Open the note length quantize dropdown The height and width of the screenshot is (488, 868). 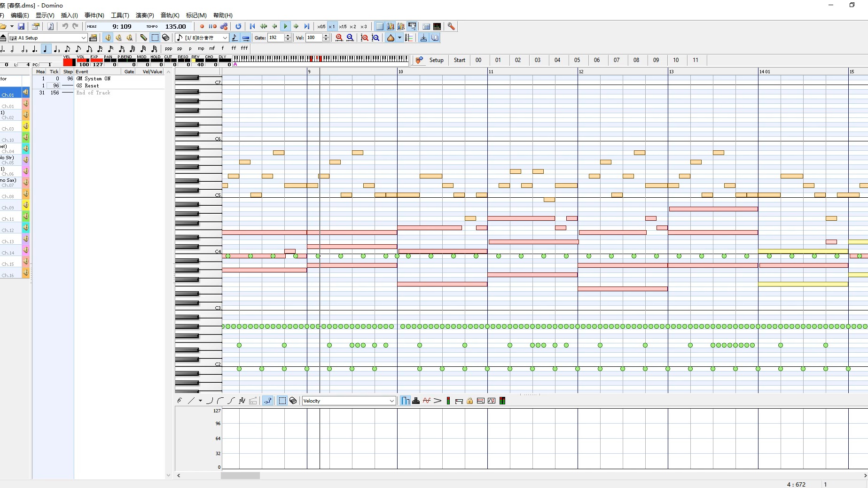pyautogui.click(x=225, y=38)
